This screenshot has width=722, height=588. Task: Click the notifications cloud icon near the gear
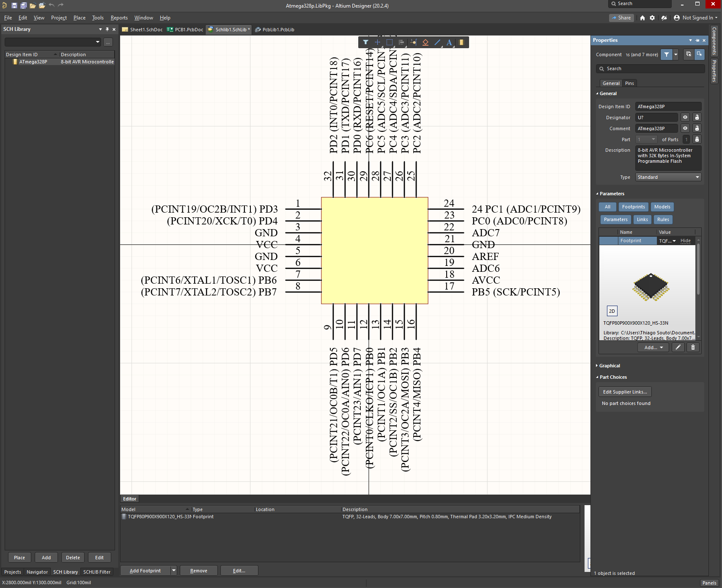[664, 18]
